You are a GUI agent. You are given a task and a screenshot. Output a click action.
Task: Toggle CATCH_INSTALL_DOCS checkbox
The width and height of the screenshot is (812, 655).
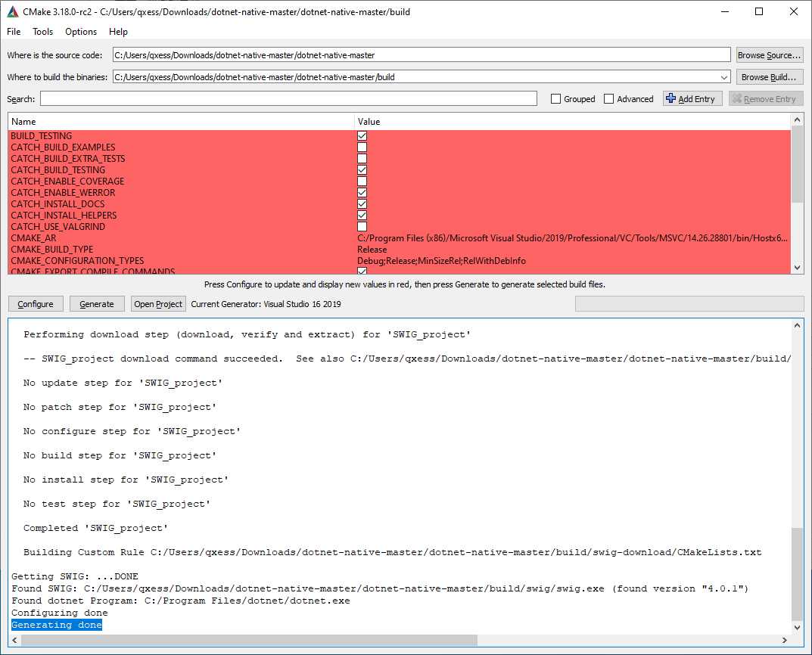coord(362,204)
